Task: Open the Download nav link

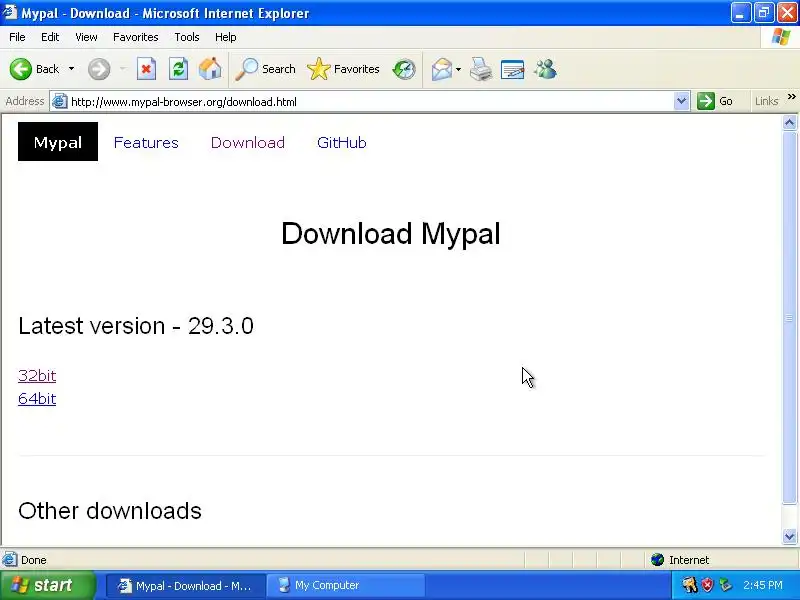Action: pyautogui.click(x=248, y=142)
